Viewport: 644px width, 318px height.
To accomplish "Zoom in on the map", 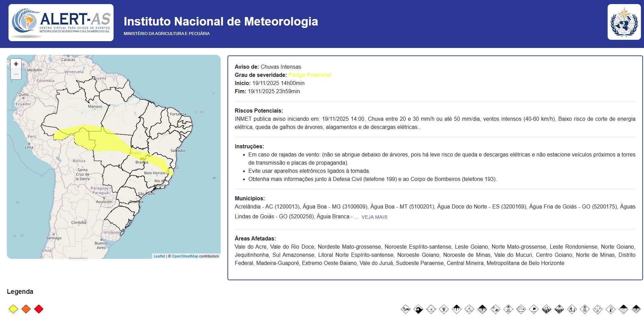I will (16, 64).
